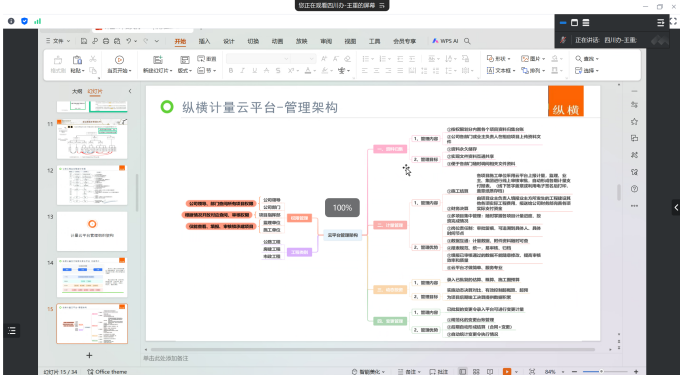Screen dimensions: 680x375
Task: Switch to slide sorter view icon
Action: [x=476, y=372]
